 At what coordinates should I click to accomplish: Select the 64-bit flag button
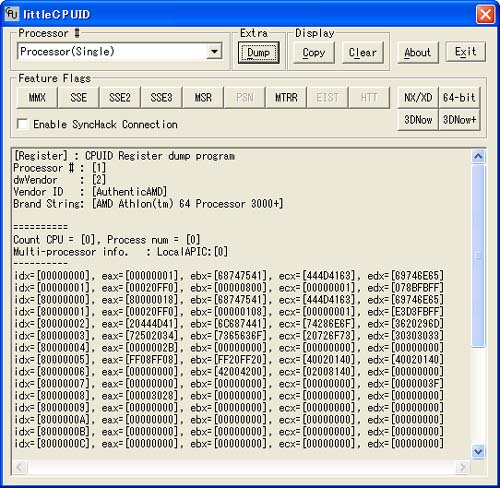[459, 98]
